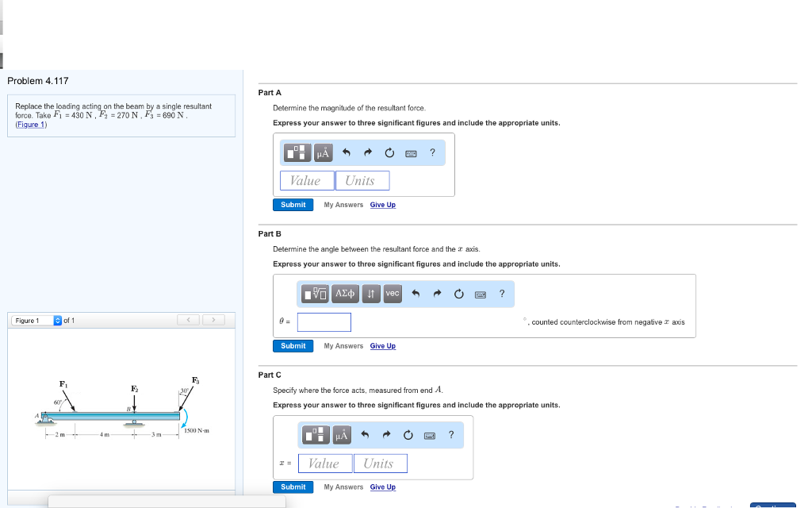The width and height of the screenshot is (812, 508).
Task: Select the μÅ units entry icon
Action: pos(322,152)
